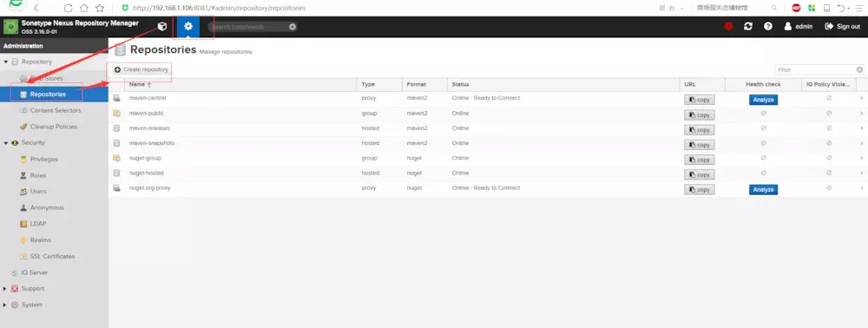Open SSL Certificates under Security
868x328 pixels.
[54, 256]
